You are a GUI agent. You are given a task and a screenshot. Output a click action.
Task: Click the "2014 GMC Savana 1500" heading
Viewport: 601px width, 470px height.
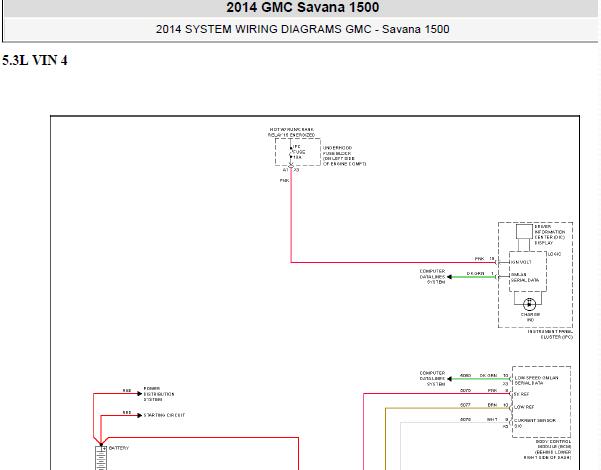click(x=302, y=7)
